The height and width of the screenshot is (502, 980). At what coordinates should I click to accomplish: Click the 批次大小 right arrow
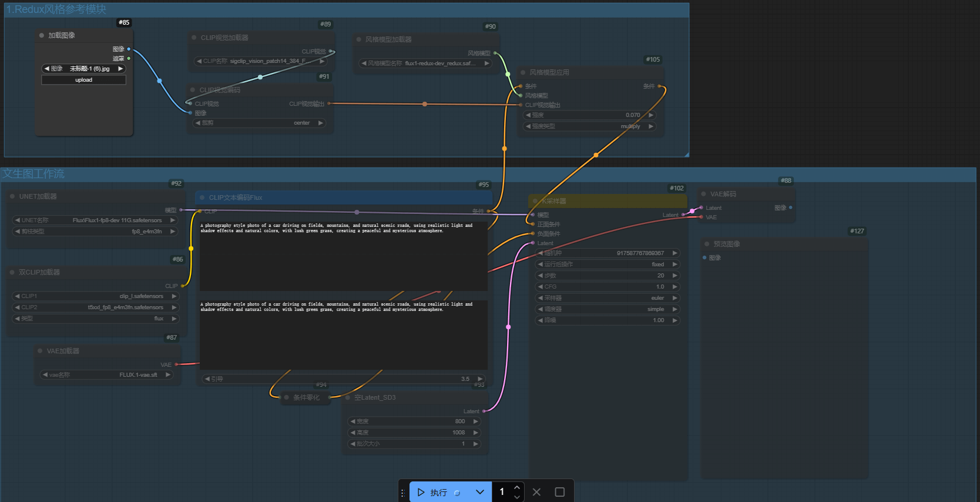pyautogui.click(x=475, y=444)
